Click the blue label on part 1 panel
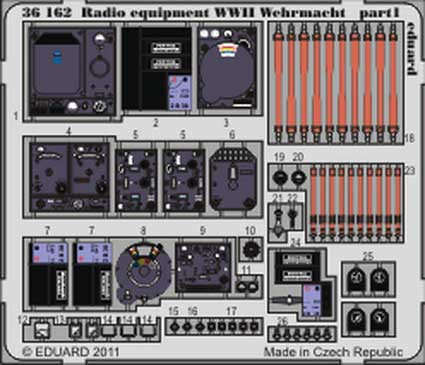 58,56
